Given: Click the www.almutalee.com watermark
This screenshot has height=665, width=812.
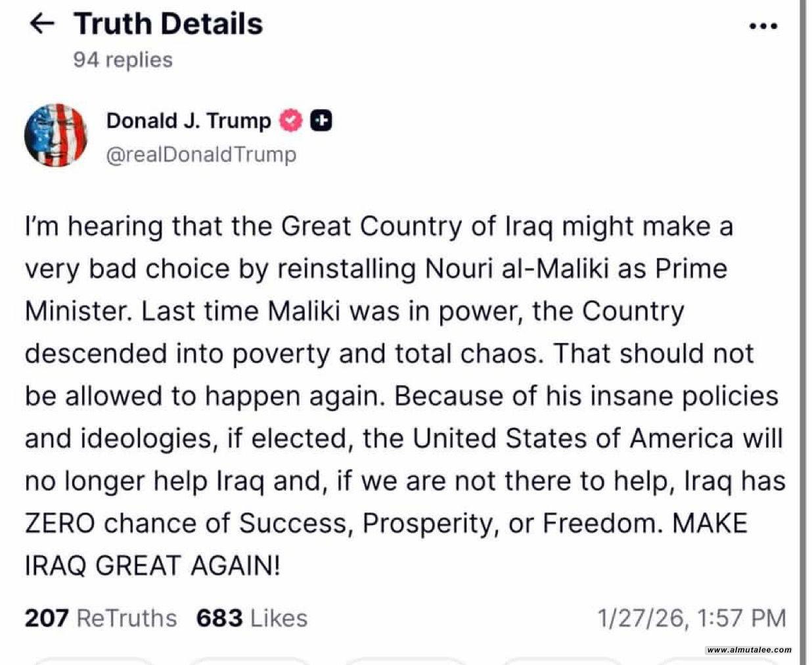Looking at the screenshot, I should point(749,650).
